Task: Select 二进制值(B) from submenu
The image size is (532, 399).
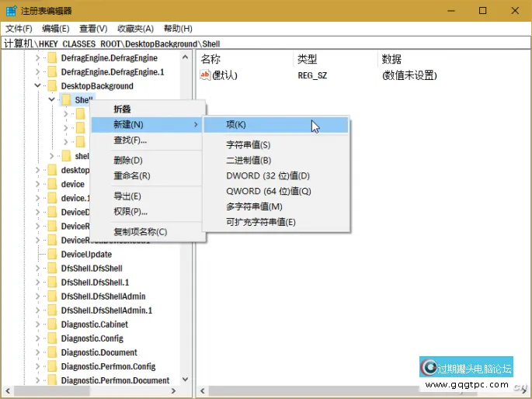Action: point(276,161)
